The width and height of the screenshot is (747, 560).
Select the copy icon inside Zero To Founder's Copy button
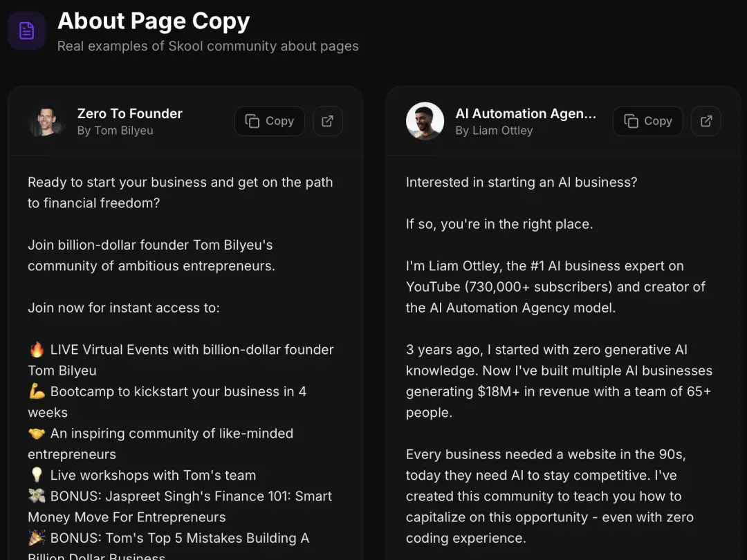[251, 121]
